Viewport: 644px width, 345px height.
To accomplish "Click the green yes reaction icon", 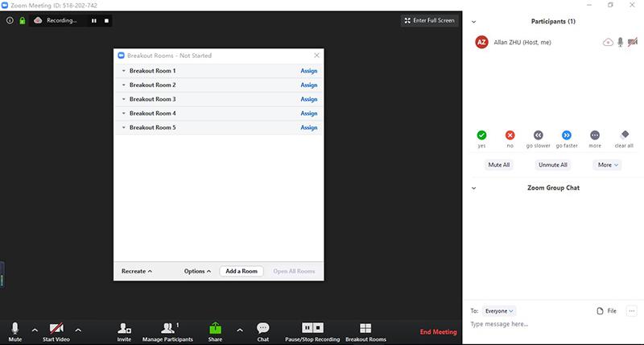I will point(481,135).
